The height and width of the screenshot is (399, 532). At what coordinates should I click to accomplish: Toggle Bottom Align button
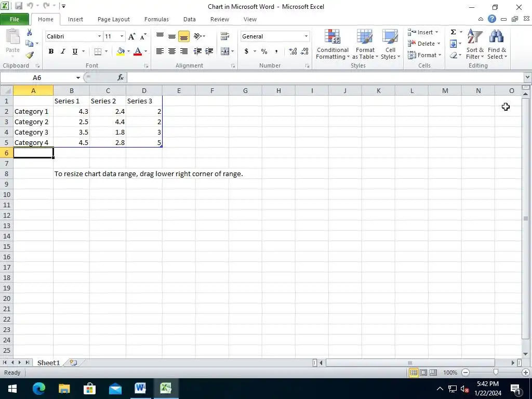point(184,36)
